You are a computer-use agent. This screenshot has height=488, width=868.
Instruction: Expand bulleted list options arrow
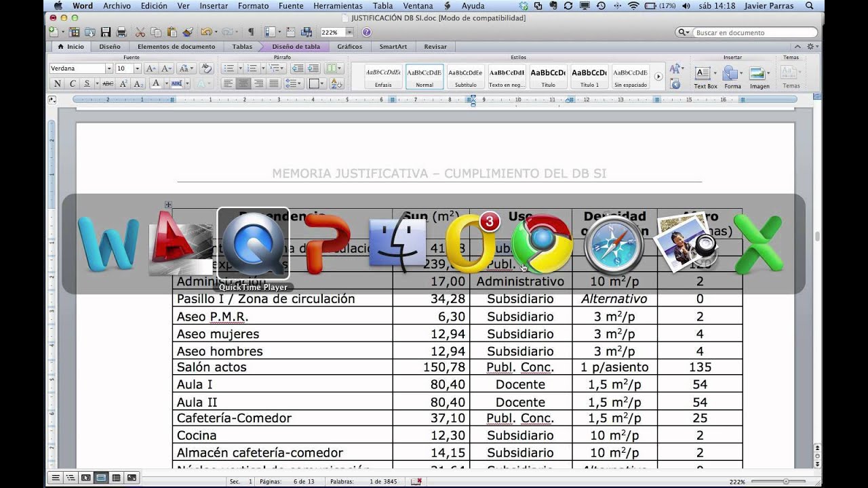[239, 68]
